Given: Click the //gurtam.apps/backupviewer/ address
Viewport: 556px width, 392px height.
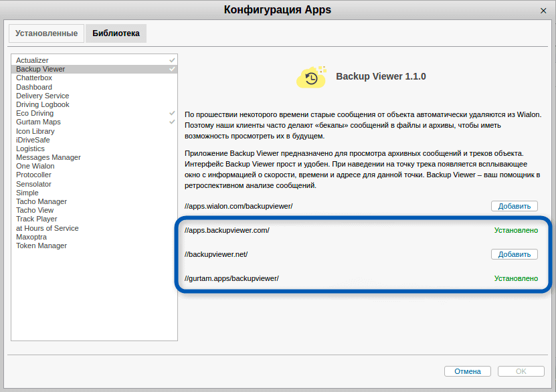Looking at the screenshot, I should tap(231, 278).
